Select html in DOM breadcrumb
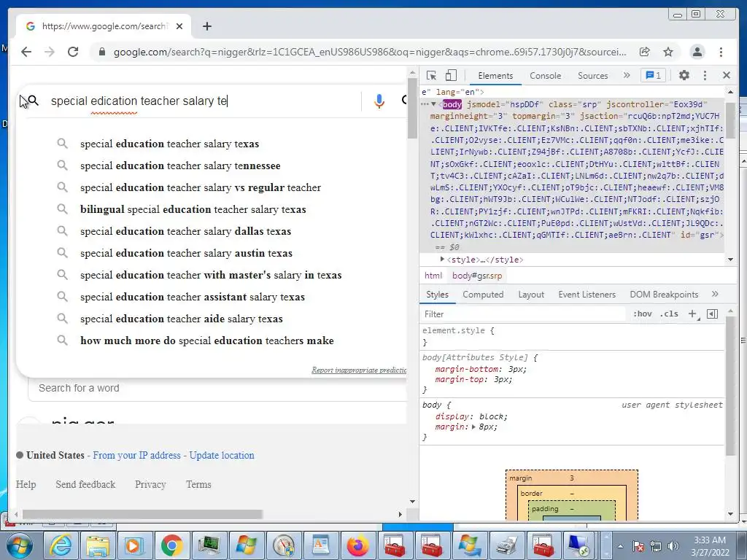Screen dimensions: 747x560 (x=433, y=275)
